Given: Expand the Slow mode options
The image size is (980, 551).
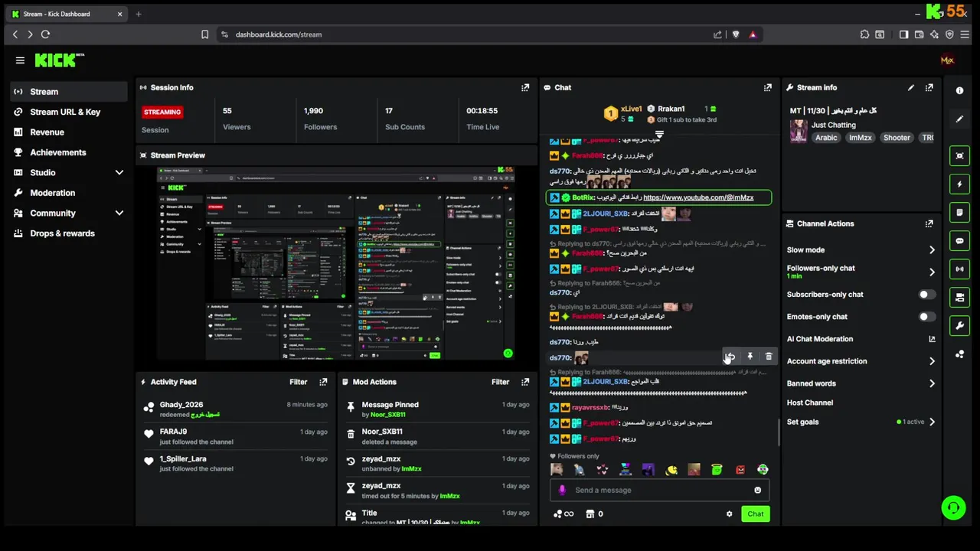Looking at the screenshot, I should pyautogui.click(x=932, y=250).
